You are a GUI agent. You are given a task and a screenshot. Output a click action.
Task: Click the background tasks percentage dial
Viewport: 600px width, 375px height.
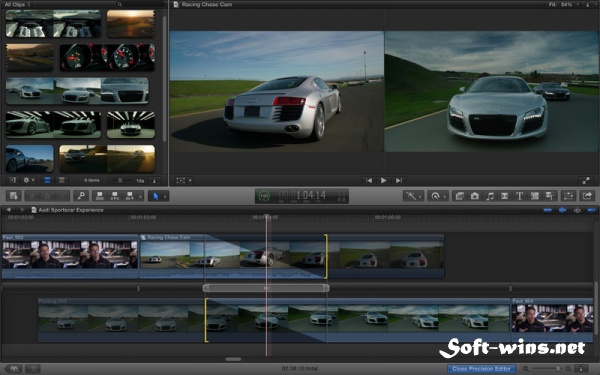264,196
